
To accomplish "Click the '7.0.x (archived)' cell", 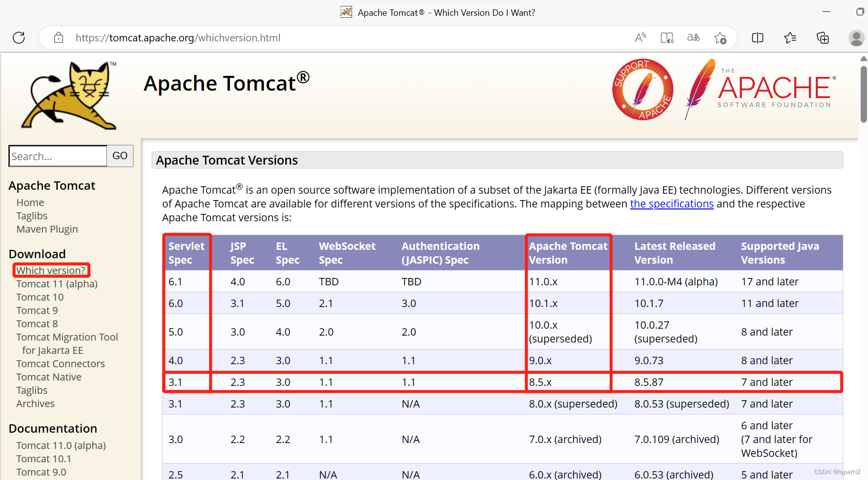I will coord(565,440).
